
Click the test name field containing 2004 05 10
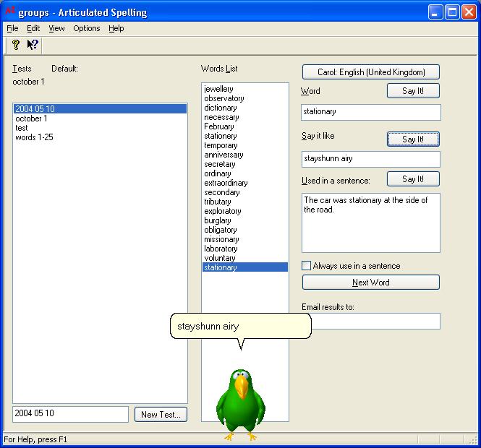click(x=70, y=414)
